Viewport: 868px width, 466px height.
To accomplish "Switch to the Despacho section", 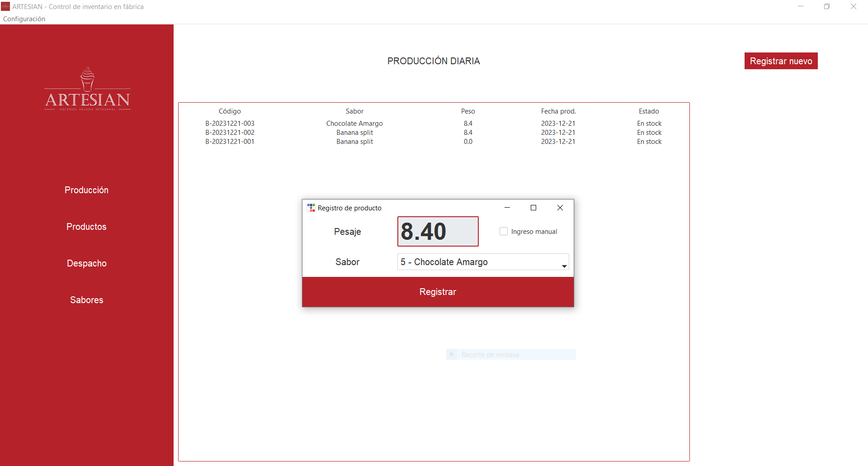I will [x=86, y=263].
